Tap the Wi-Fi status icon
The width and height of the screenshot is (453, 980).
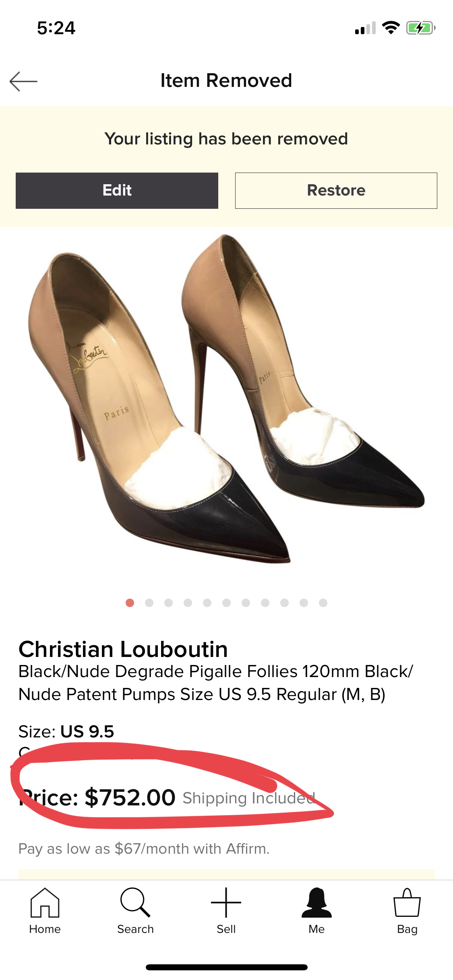coord(391,28)
